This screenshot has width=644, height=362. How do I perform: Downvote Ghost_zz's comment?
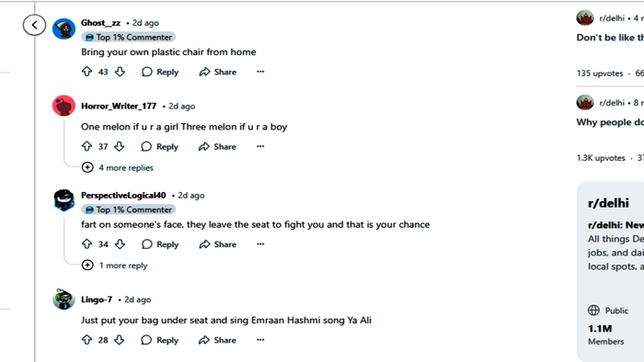[x=120, y=72]
